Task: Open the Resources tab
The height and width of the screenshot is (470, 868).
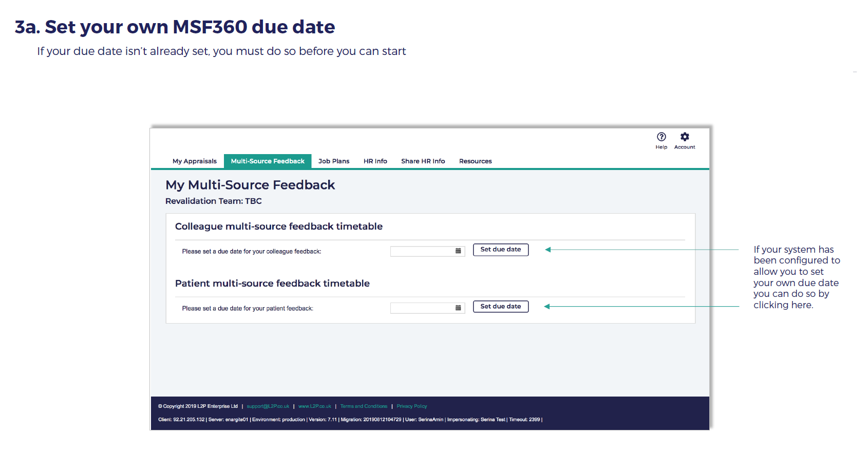Action: [x=475, y=161]
